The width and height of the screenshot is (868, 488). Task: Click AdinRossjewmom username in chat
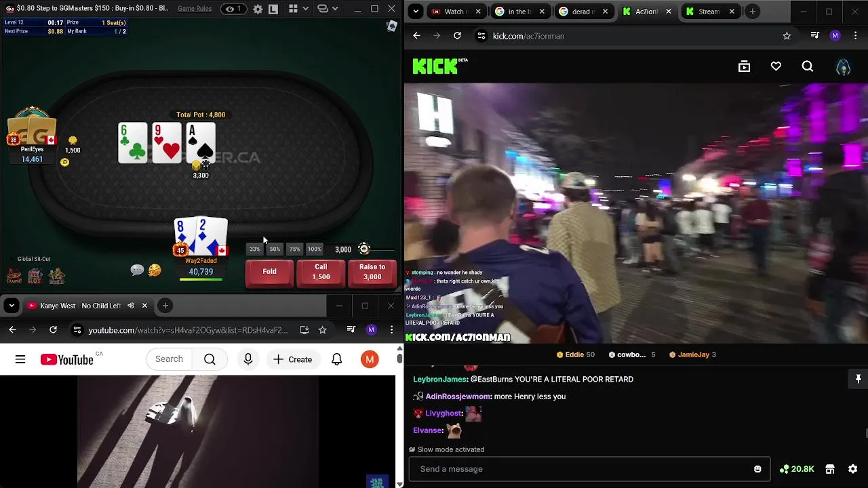[x=458, y=396]
